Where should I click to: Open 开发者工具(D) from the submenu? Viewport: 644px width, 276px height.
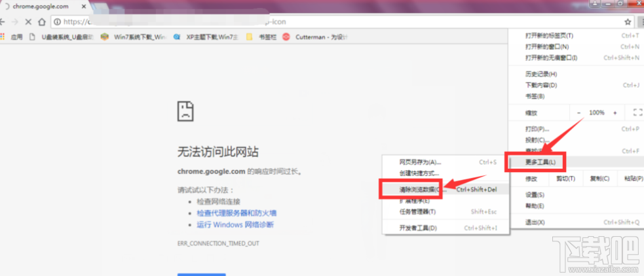445,228
